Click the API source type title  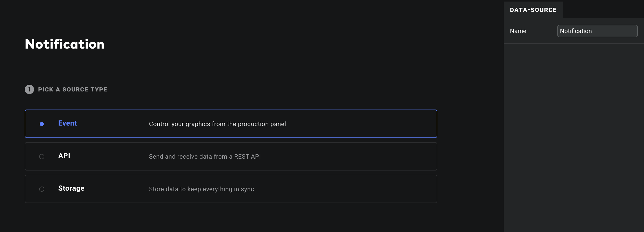pyautogui.click(x=64, y=156)
